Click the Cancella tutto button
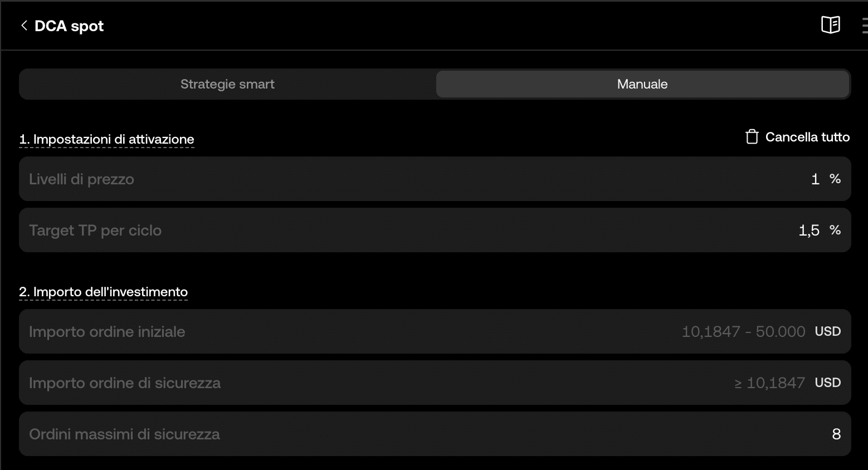 pos(797,137)
